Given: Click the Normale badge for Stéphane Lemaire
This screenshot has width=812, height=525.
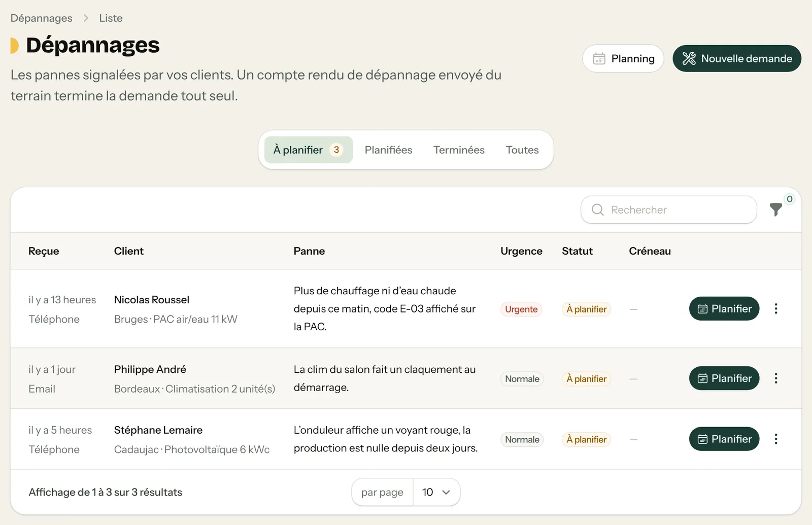Looking at the screenshot, I should pos(522,439).
